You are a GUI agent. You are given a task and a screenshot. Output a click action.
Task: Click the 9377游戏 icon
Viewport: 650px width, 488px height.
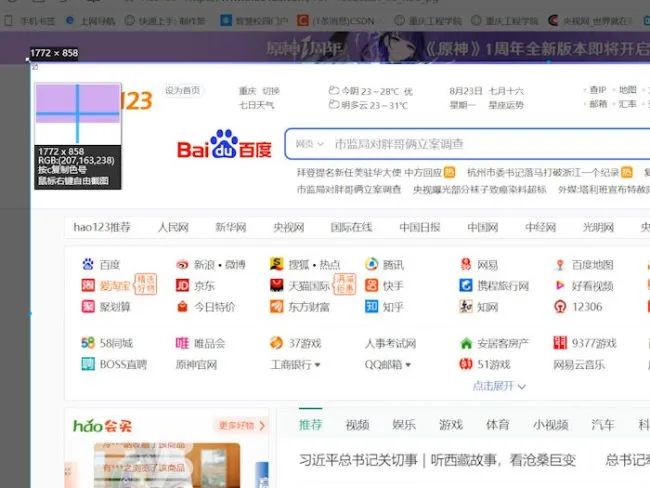[560, 343]
